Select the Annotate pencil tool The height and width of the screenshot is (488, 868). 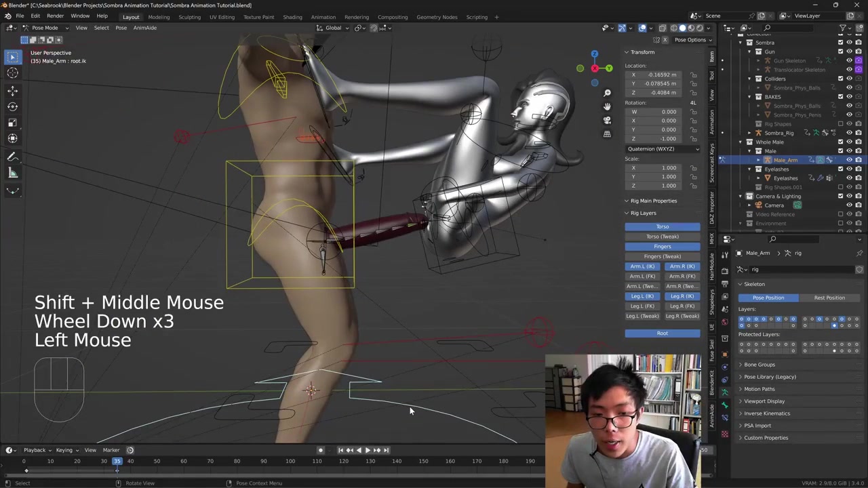tap(12, 157)
